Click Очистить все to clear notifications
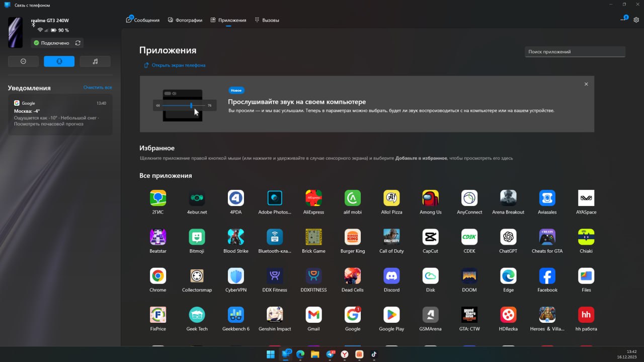Viewport: 644px width, 362px height. click(x=98, y=88)
